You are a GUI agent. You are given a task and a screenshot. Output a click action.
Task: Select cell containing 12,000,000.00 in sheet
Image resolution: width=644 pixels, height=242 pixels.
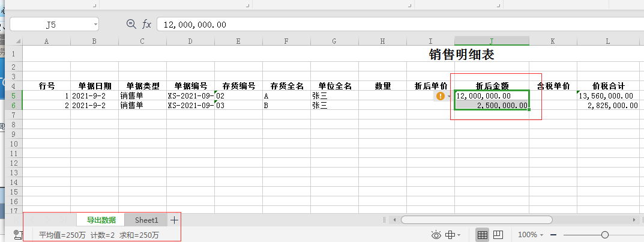[492, 96]
